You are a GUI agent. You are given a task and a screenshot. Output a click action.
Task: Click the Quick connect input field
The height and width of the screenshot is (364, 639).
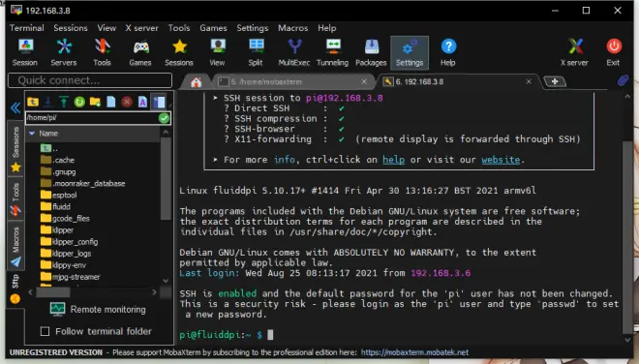coord(90,80)
